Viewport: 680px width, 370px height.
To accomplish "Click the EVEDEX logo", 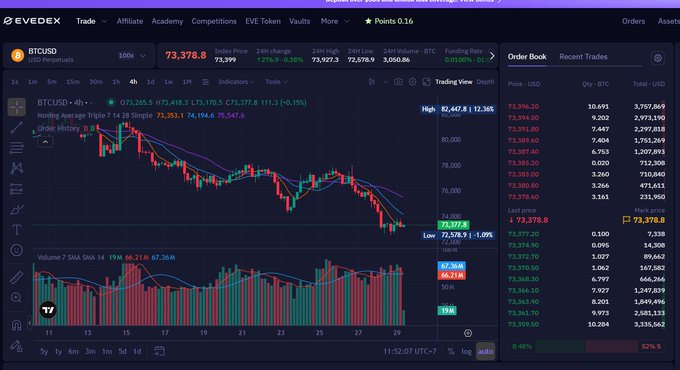I will point(32,21).
